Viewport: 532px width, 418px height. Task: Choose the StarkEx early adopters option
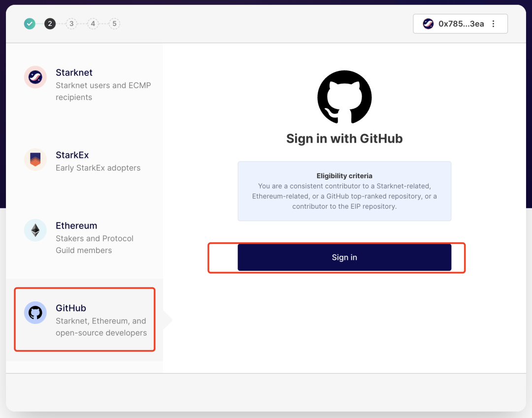pyautogui.click(x=84, y=160)
